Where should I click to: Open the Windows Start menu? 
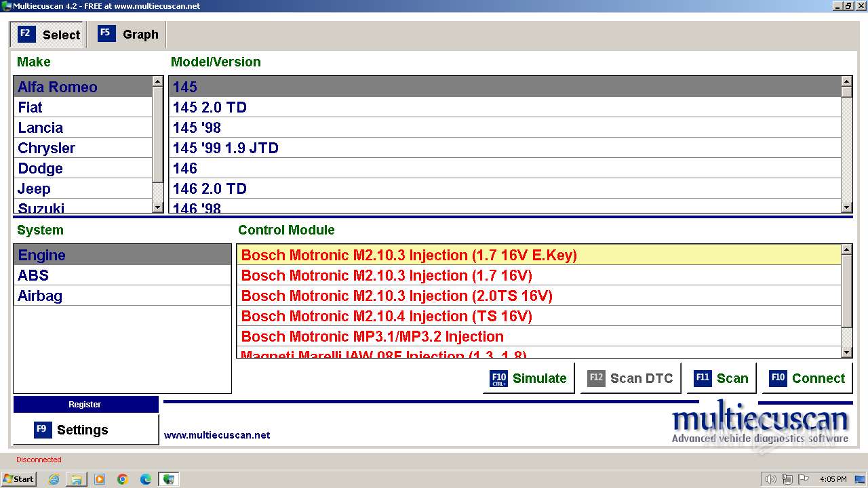[19, 479]
